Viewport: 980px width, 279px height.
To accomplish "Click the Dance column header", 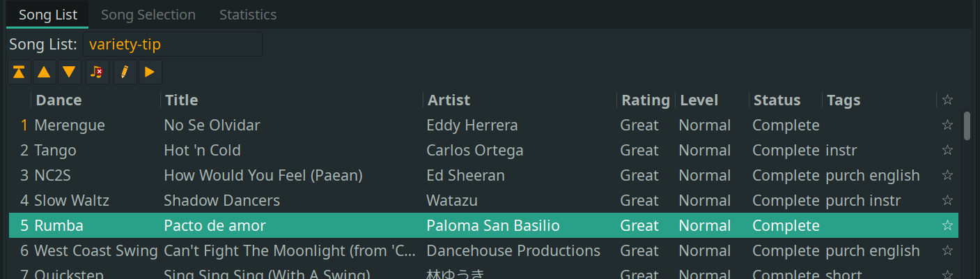I will 59,100.
